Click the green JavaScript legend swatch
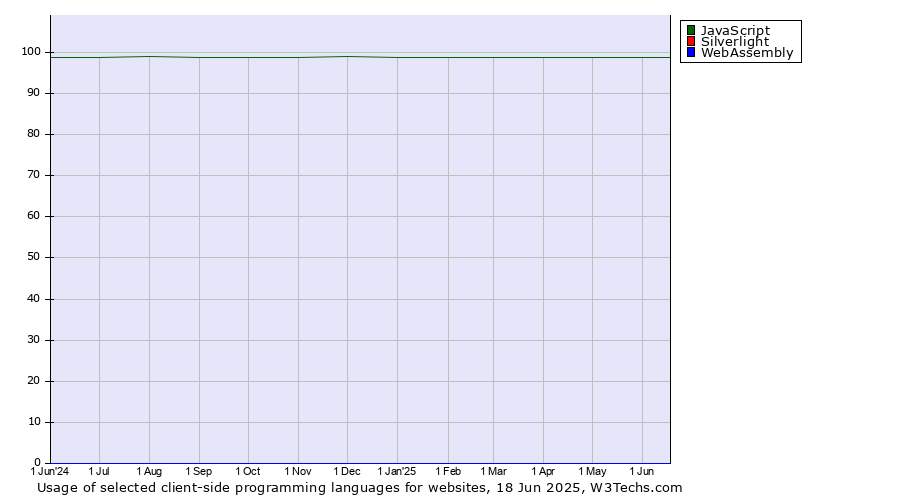The width and height of the screenshot is (900, 500). 691,30
